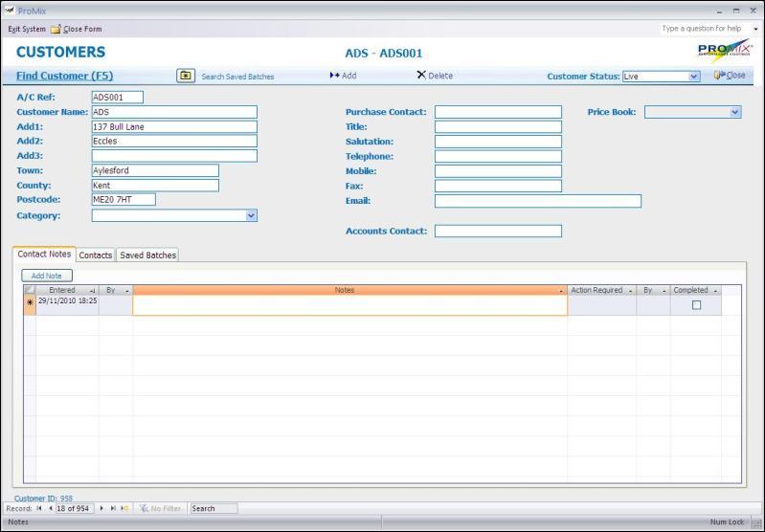Image resolution: width=765 pixels, height=532 pixels.
Task: Go to previous record in navigator
Action: (50, 508)
